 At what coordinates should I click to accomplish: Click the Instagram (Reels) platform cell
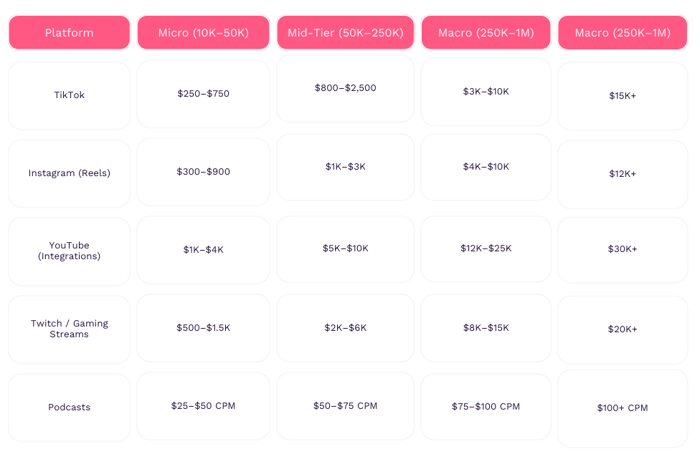(69, 173)
